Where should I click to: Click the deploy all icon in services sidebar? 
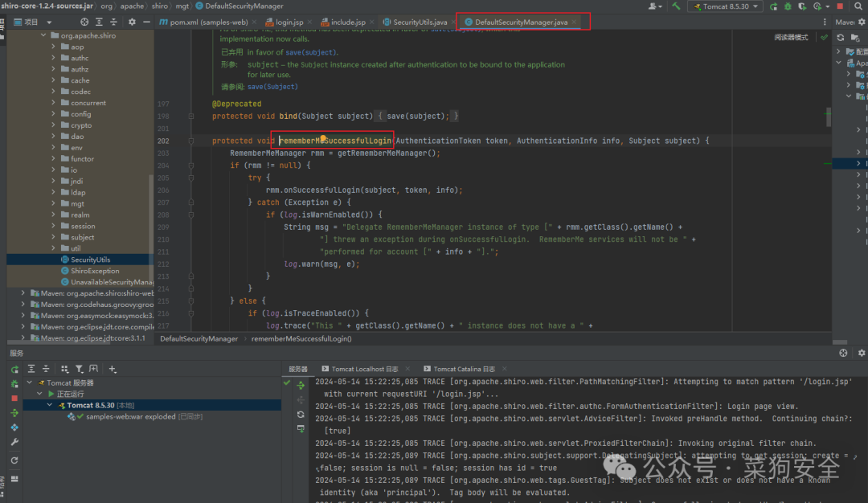[15, 413]
